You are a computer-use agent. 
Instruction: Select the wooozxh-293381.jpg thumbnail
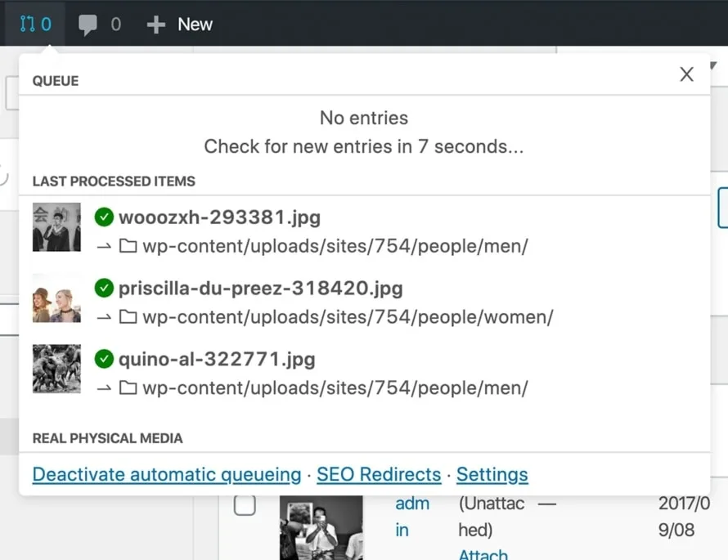point(56,227)
